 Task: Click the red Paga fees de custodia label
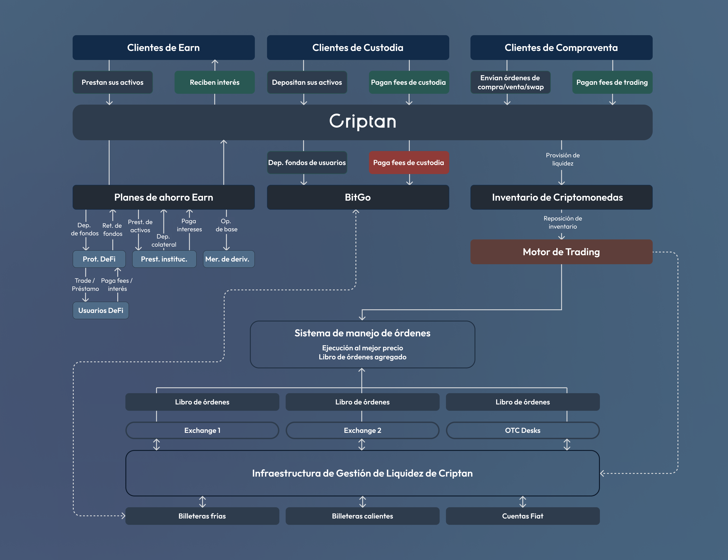point(409,163)
